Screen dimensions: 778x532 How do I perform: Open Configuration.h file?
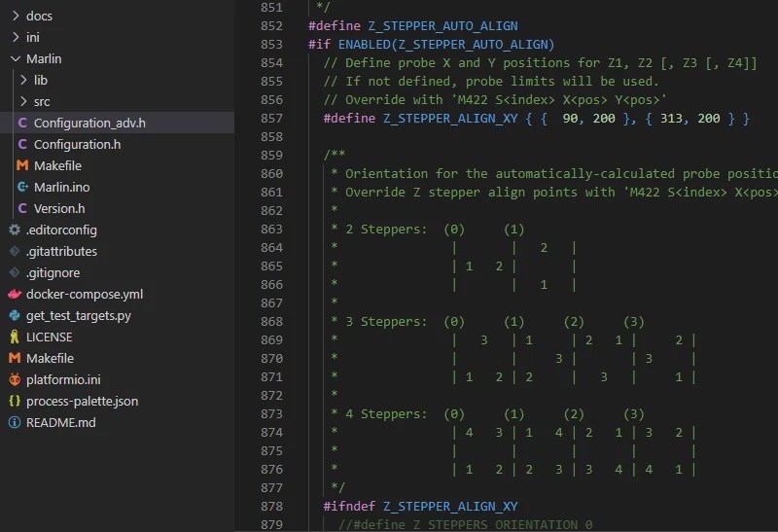point(78,144)
